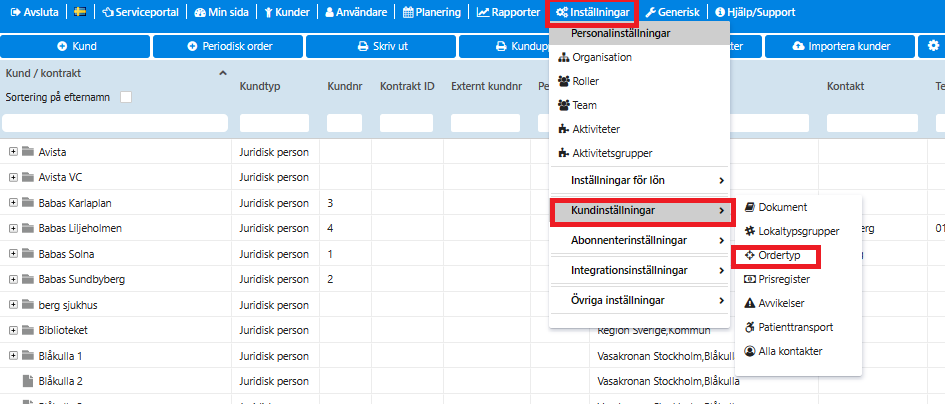Open Övriga inställningar submenu

pyautogui.click(x=639, y=300)
